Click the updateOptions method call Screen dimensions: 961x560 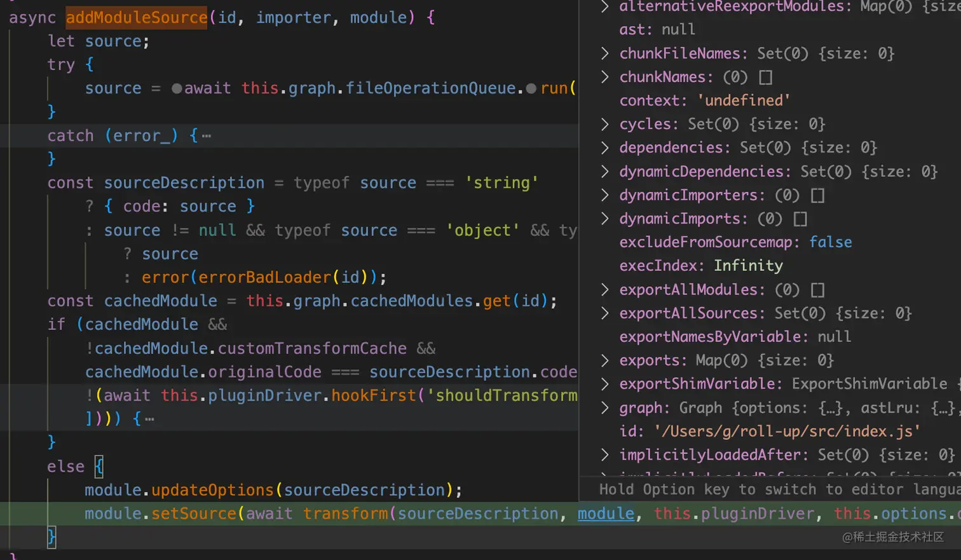(212, 490)
